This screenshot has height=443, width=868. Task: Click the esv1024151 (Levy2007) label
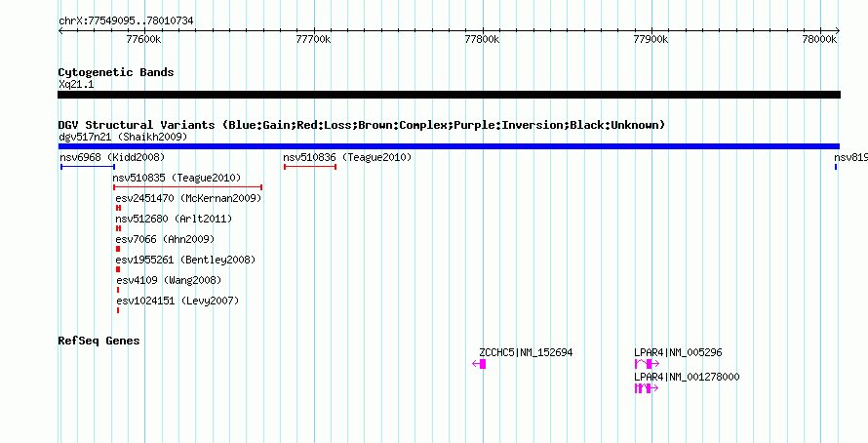coord(178,301)
